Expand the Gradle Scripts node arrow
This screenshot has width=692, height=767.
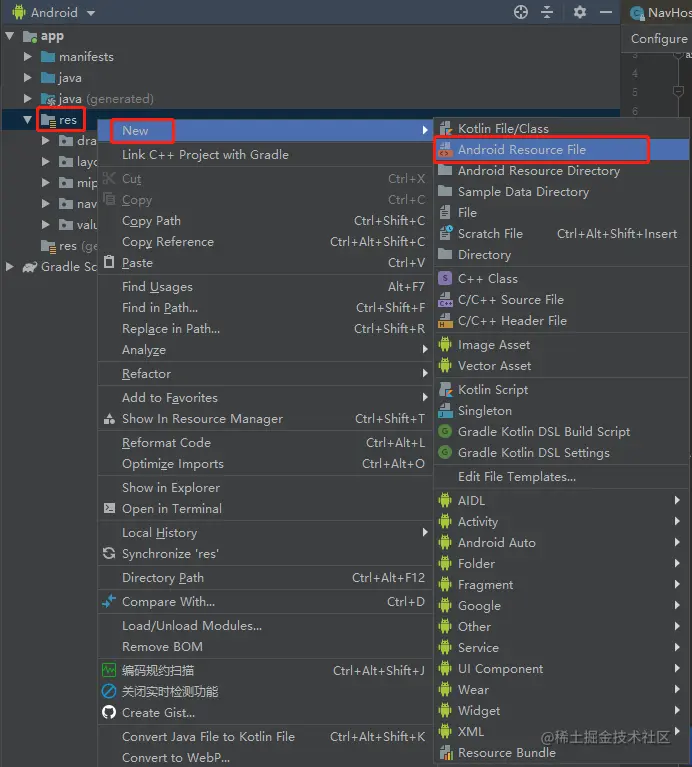coord(10,267)
